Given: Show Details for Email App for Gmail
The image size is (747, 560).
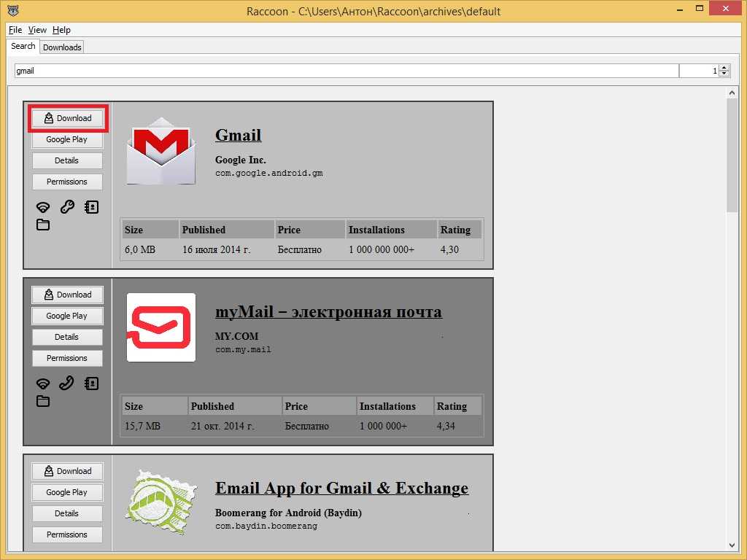Looking at the screenshot, I should tap(67, 513).
